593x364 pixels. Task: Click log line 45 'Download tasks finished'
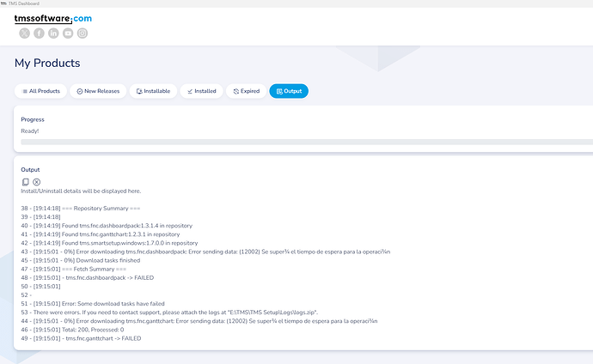(81, 260)
